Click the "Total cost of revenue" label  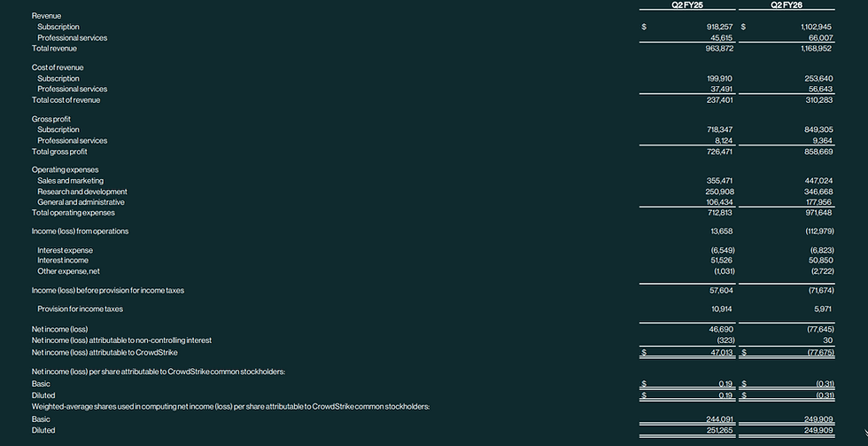point(66,100)
